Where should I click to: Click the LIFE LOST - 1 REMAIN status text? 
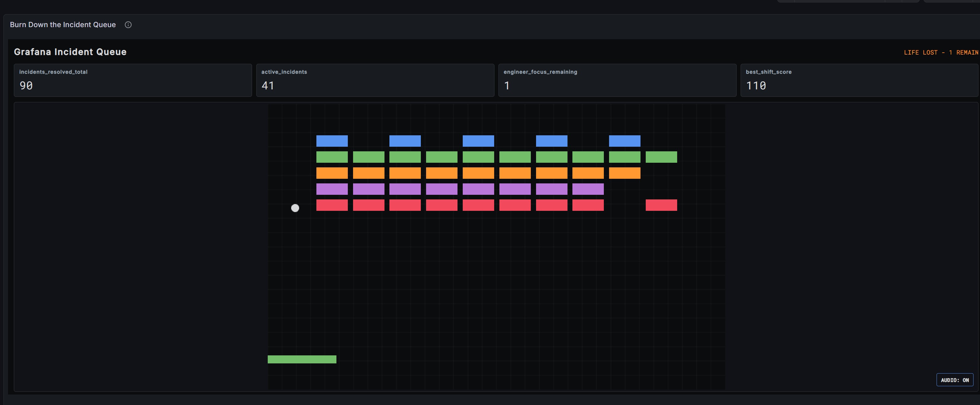point(941,52)
